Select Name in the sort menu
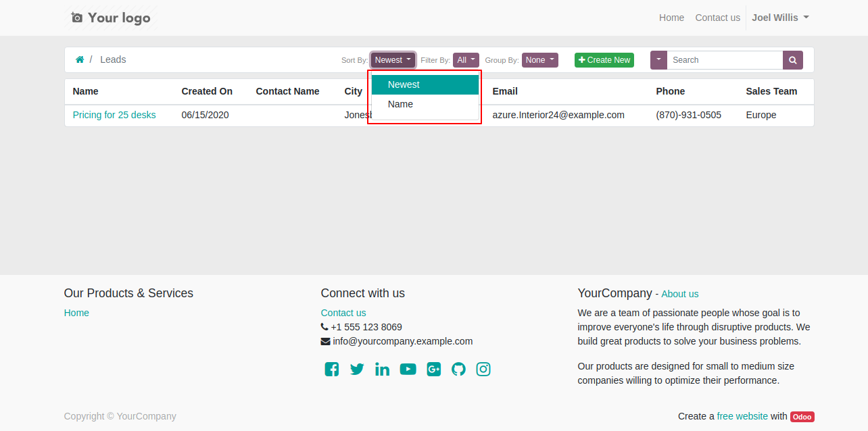The width and height of the screenshot is (868, 431). coord(400,104)
